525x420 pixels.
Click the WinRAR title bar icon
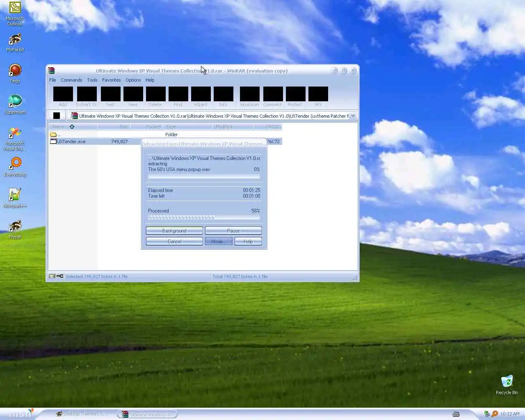pos(51,71)
